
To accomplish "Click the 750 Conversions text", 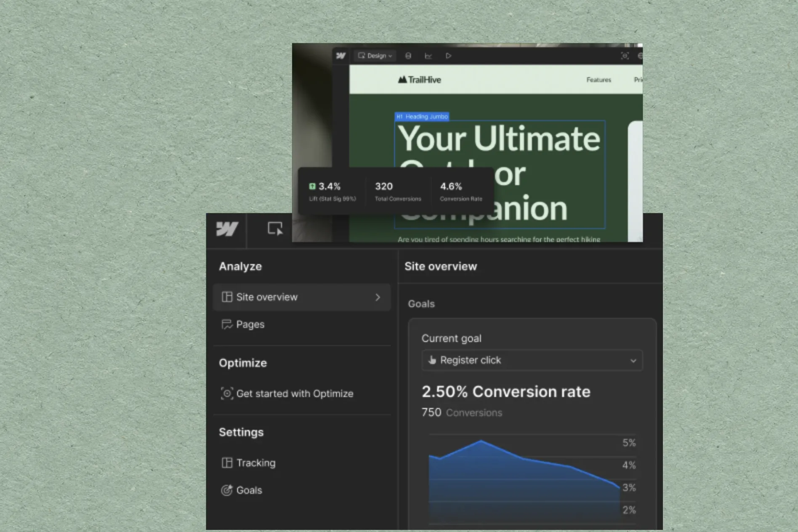I will tap(462, 412).
